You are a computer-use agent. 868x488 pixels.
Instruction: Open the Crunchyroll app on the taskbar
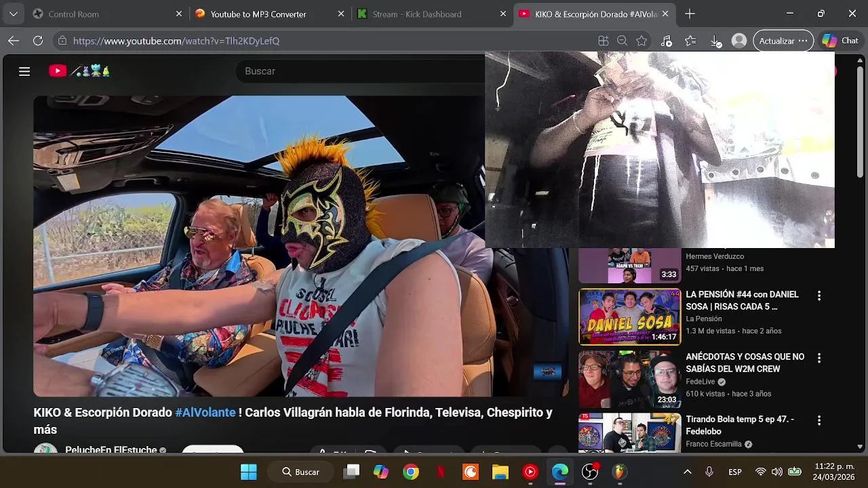(471, 472)
